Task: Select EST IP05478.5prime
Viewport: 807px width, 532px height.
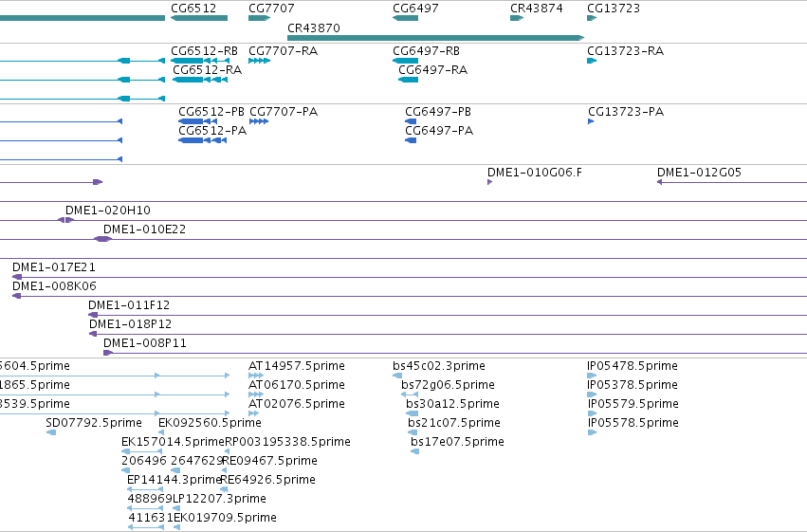Action: tap(592, 376)
